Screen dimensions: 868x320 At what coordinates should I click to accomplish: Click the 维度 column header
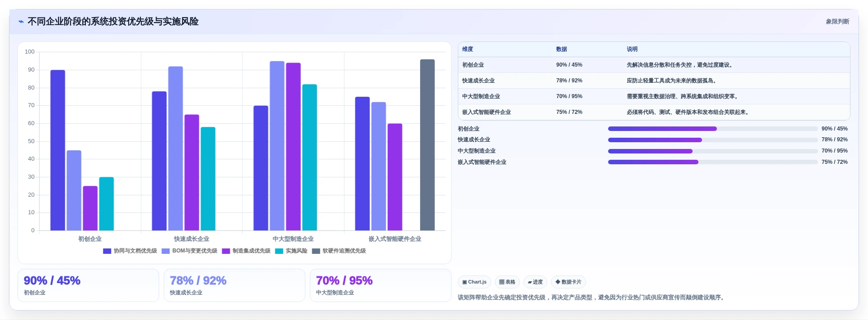click(468, 50)
